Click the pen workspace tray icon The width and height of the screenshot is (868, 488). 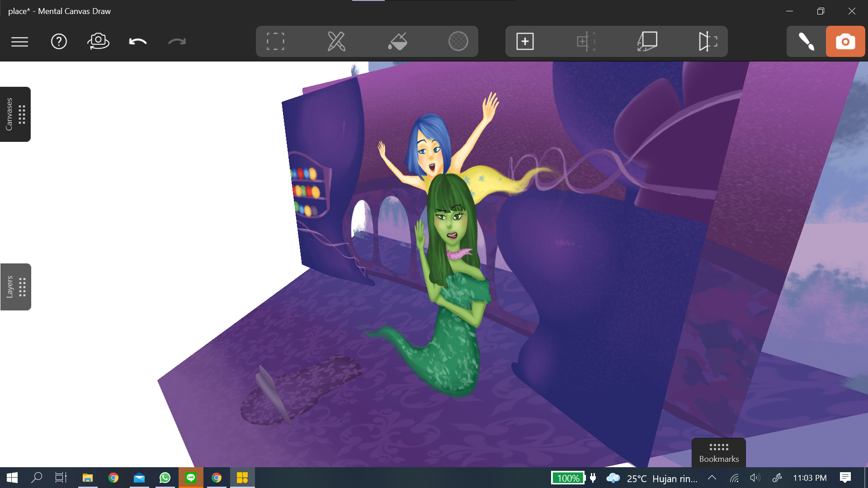(x=777, y=478)
